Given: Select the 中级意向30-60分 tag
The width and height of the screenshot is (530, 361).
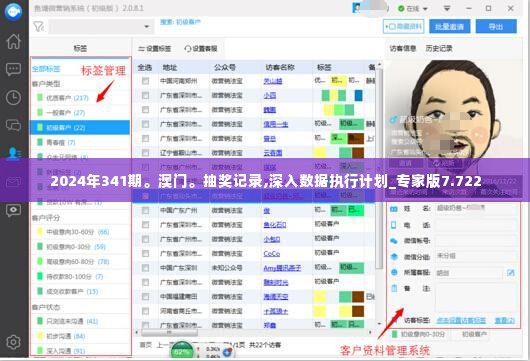Looking at the screenshot, I should [x=80, y=232].
